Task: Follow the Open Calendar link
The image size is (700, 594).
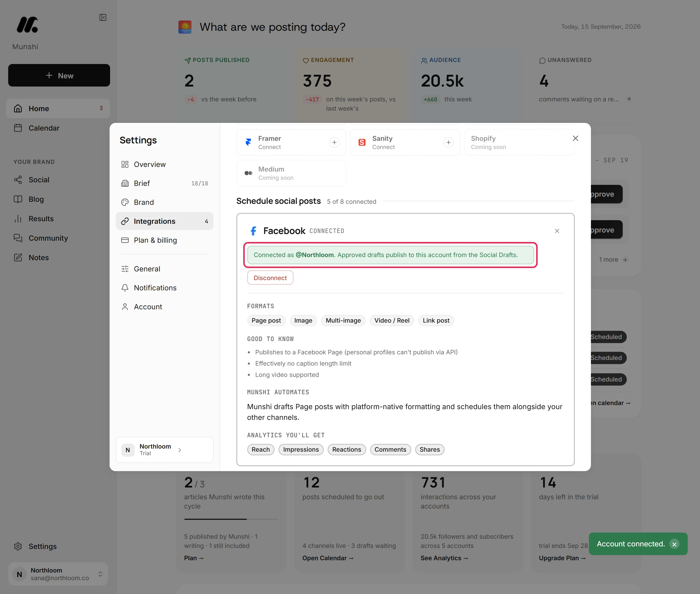Action: pos(328,558)
